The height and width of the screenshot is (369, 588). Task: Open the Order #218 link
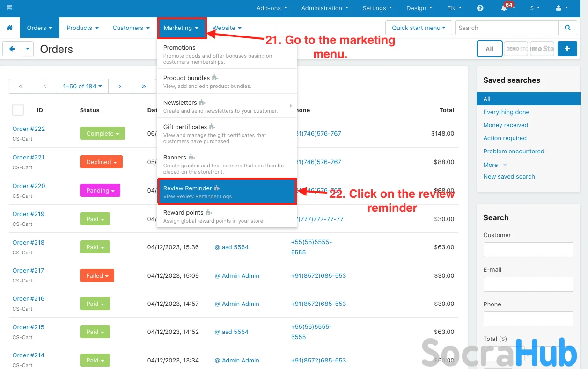pyautogui.click(x=29, y=242)
